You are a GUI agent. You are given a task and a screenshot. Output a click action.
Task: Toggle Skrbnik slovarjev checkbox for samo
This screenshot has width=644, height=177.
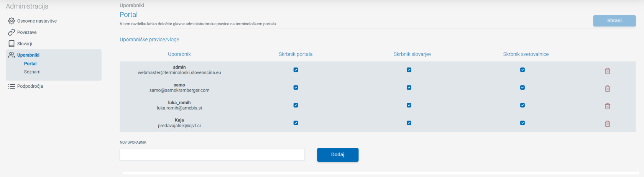tap(409, 87)
